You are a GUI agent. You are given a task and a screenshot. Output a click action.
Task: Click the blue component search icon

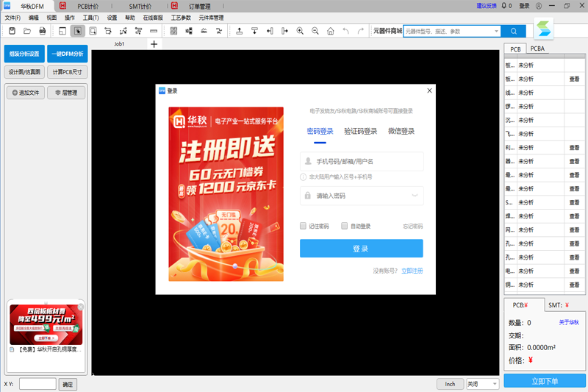click(513, 31)
